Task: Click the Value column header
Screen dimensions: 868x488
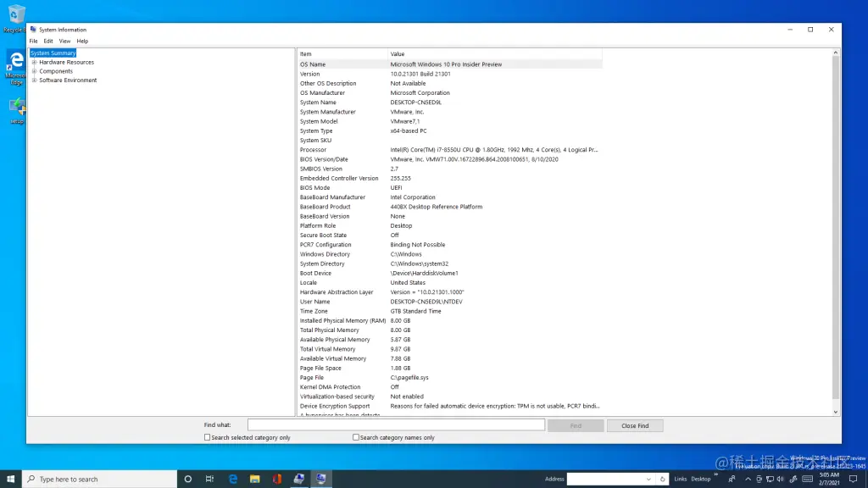Action: pyautogui.click(x=495, y=53)
